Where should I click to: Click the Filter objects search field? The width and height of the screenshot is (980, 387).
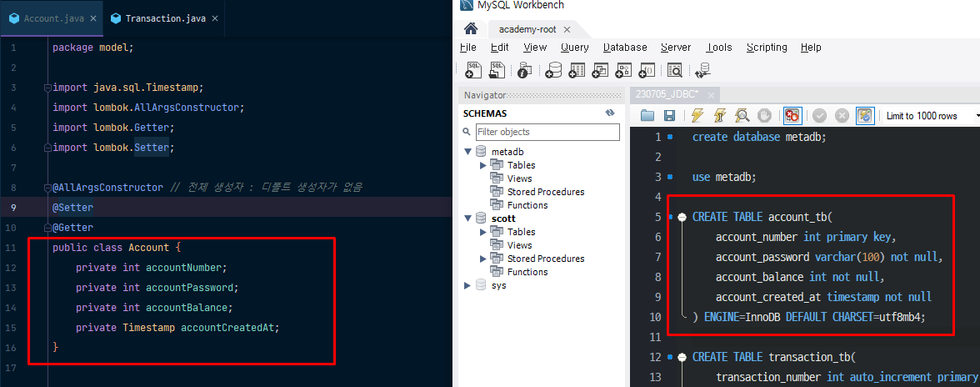[547, 132]
